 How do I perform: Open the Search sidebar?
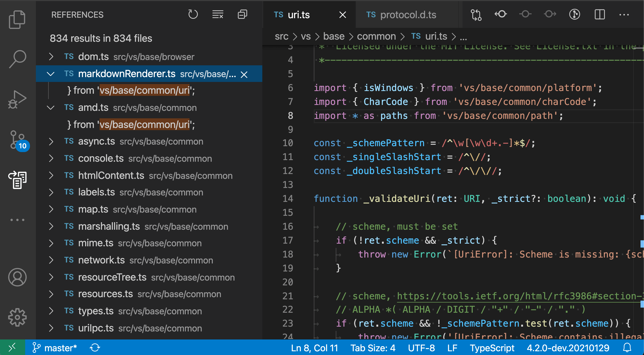point(17,58)
